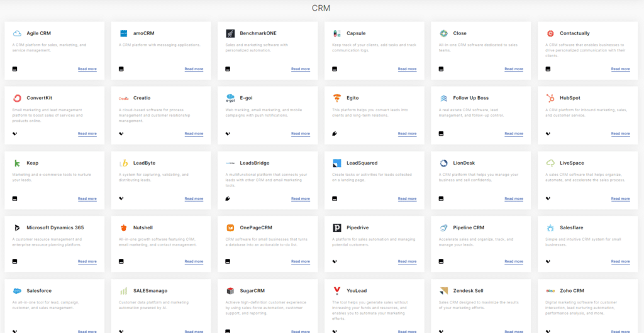The image size is (644, 333).
Task: Click the LionDesk logo icon
Action: click(x=443, y=163)
